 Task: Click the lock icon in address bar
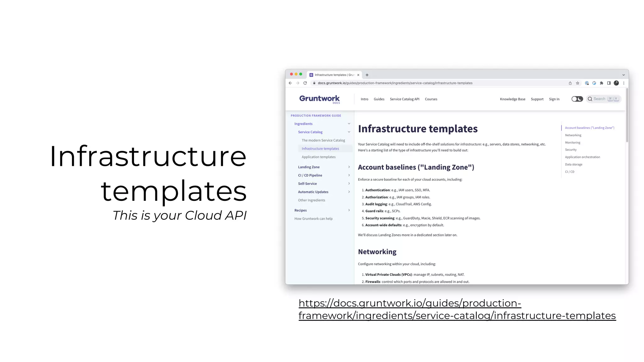tap(314, 83)
